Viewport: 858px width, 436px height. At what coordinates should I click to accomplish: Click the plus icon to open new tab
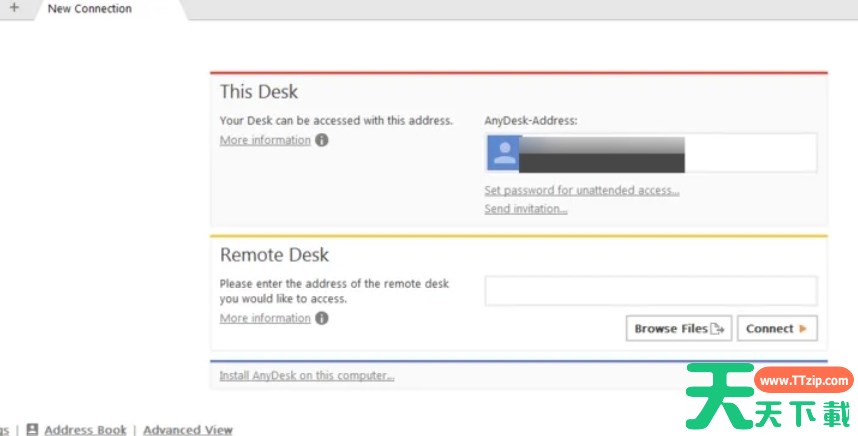tap(14, 8)
